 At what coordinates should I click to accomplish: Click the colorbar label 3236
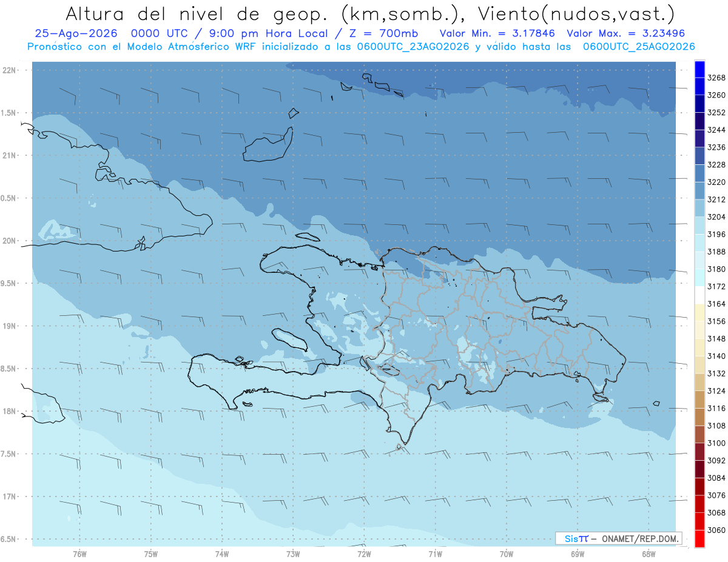pos(716,147)
